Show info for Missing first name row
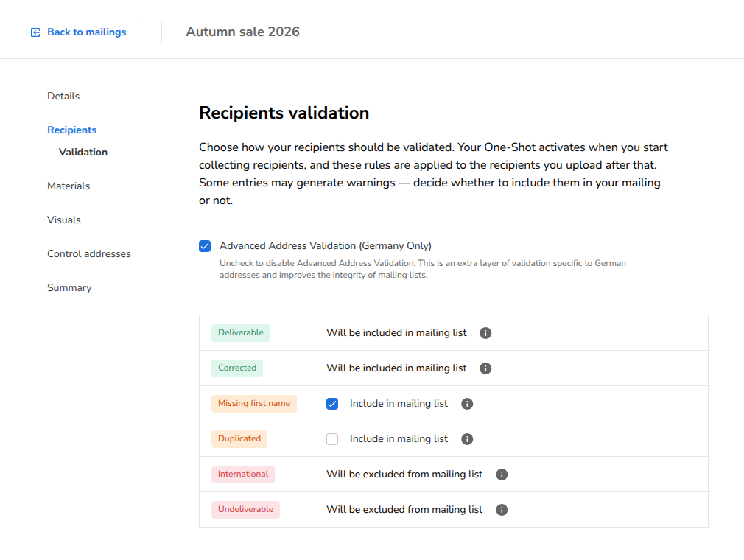The height and width of the screenshot is (560, 744). coord(467,404)
